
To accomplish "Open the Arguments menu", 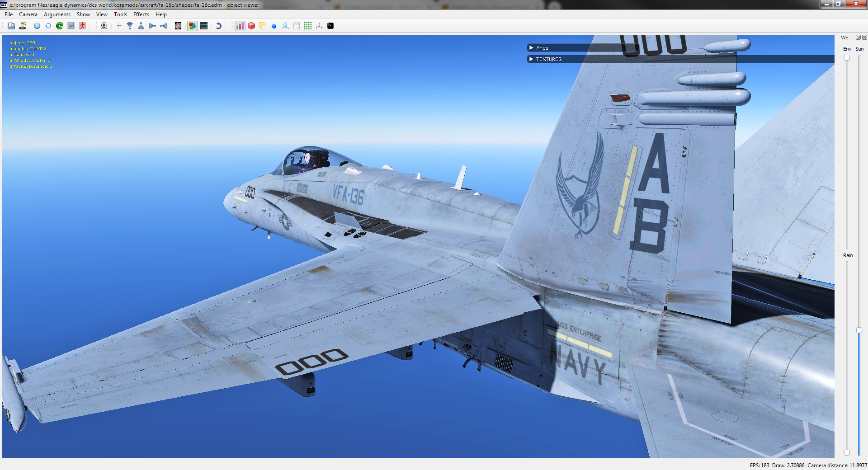I will pos(57,14).
